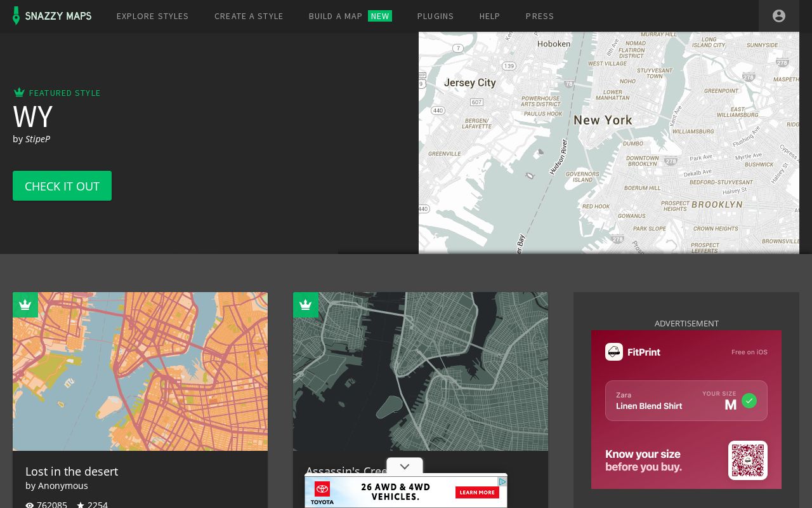Open the user account icon
812x508 pixels.
(x=779, y=16)
